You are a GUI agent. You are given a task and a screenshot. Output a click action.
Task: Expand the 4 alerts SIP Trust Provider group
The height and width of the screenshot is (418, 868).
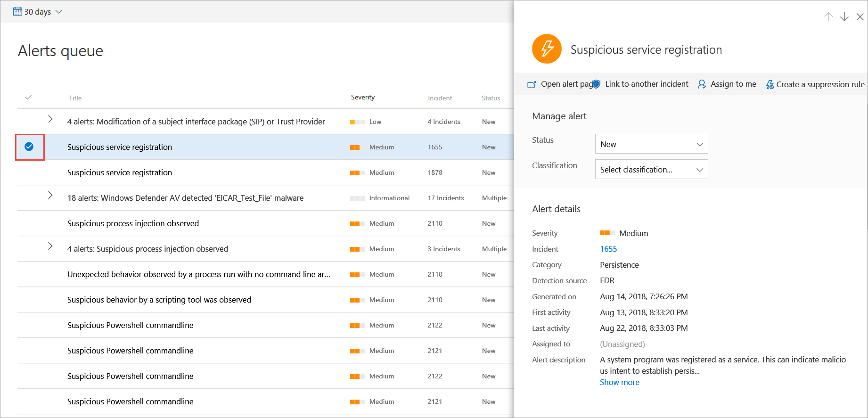[50, 119]
